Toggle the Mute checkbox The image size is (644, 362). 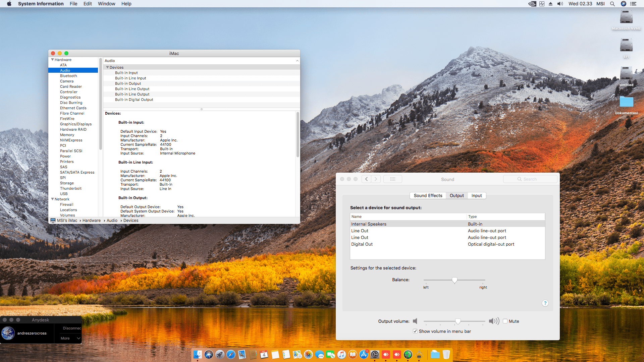[505, 321]
